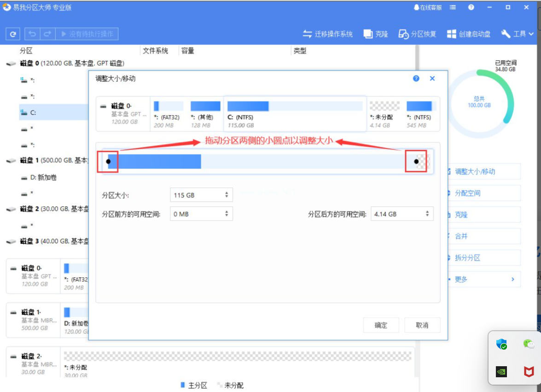
Task: Open the hamburger menu in the title bar
Action: (x=453, y=7)
